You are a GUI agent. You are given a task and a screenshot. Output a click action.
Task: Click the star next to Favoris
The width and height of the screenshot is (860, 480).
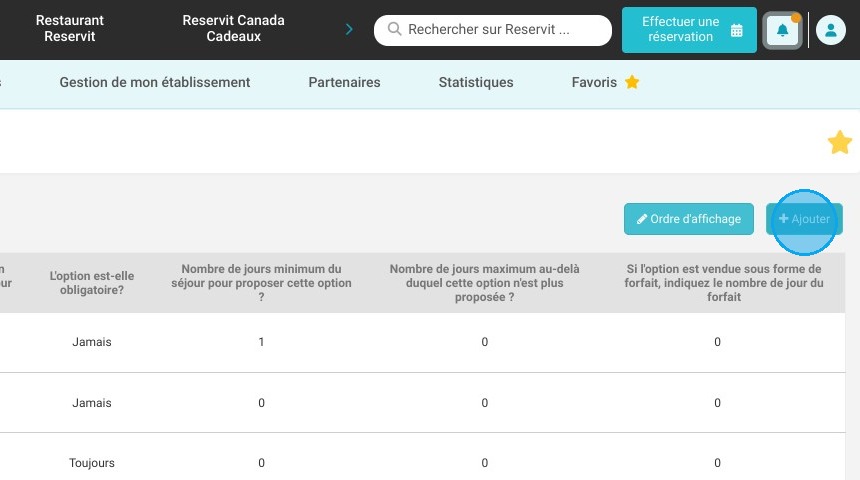point(632,82)
